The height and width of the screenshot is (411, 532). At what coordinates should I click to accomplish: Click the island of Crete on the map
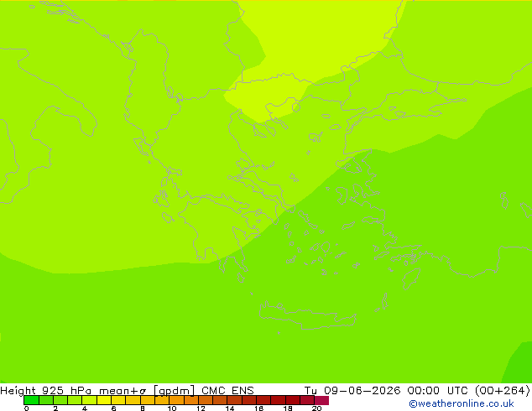[307, 317]
